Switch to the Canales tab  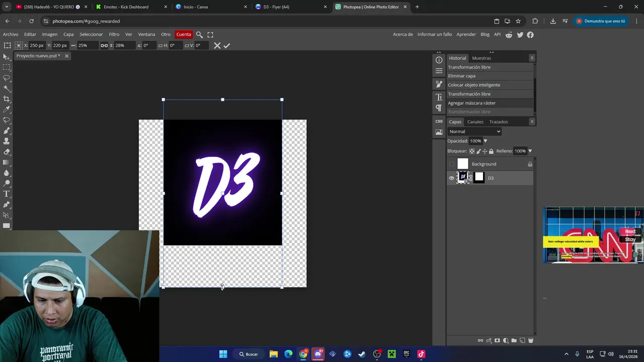pyautogui.click(x=475, y=122)
